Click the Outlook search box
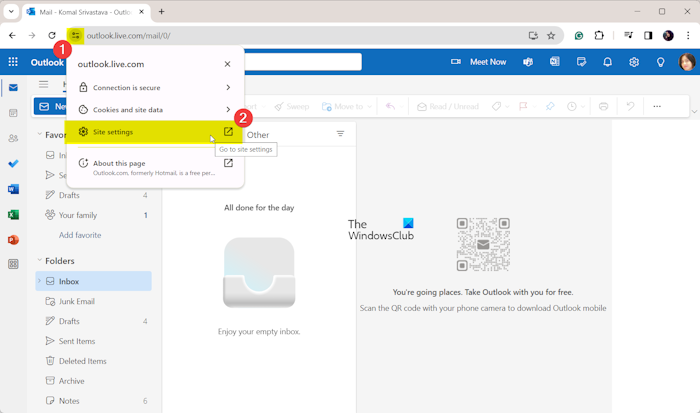Screen dimensions: 700x413 click(303, 62)
